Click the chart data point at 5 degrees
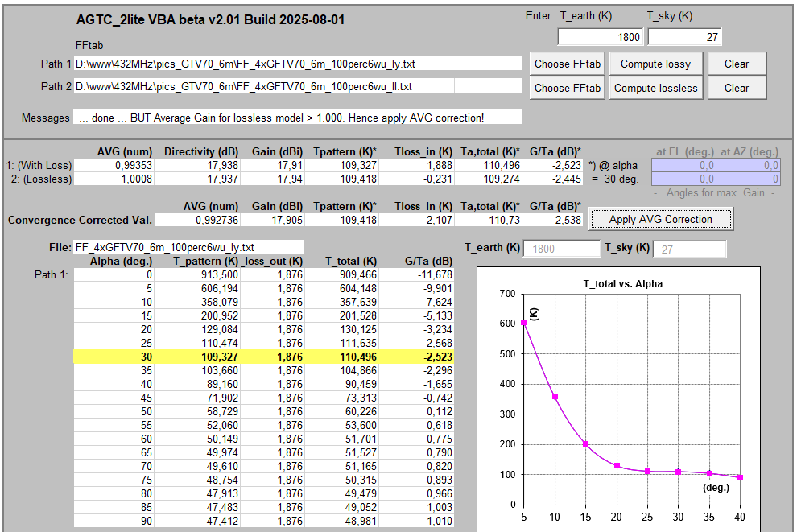The height and width of the screenshot is (532, 797). pos(524,322)
